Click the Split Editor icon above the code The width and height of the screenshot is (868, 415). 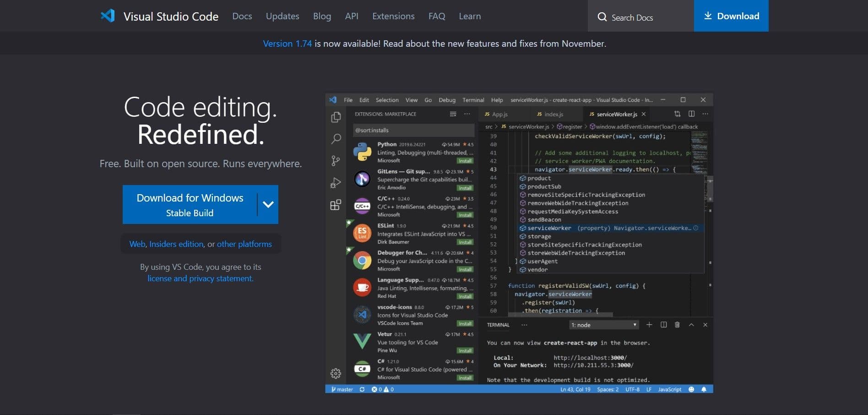click(x=691, y=114)
